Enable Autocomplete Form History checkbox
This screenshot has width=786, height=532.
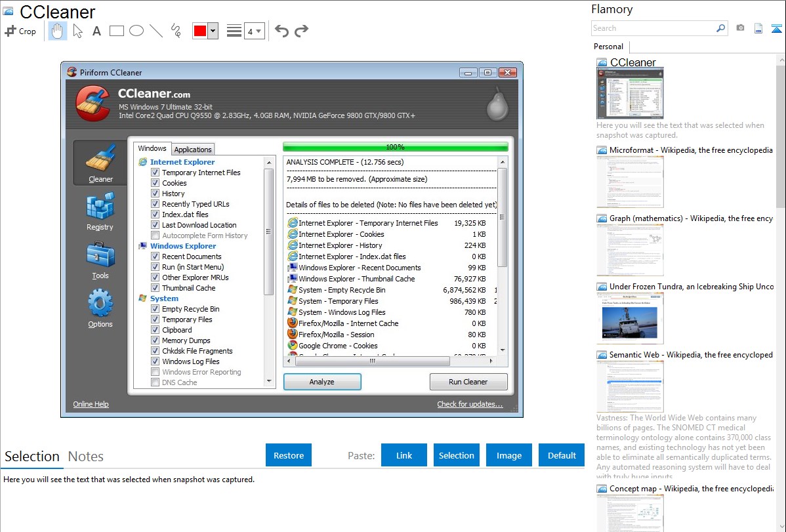click(x=155, y=235)
